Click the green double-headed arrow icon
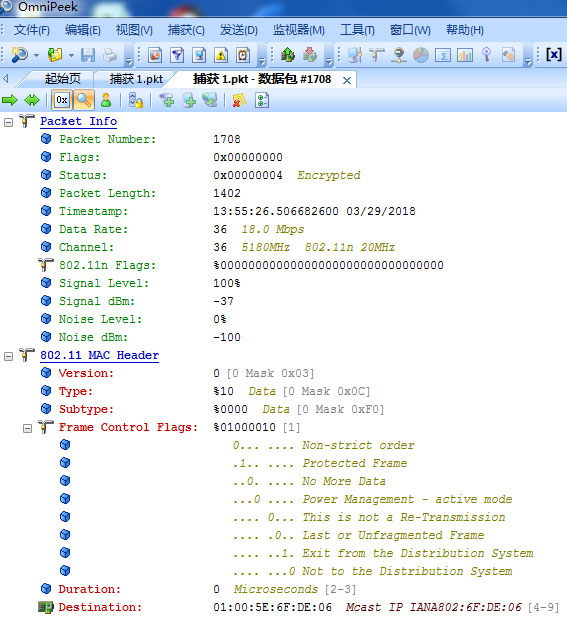 [32, 100]
